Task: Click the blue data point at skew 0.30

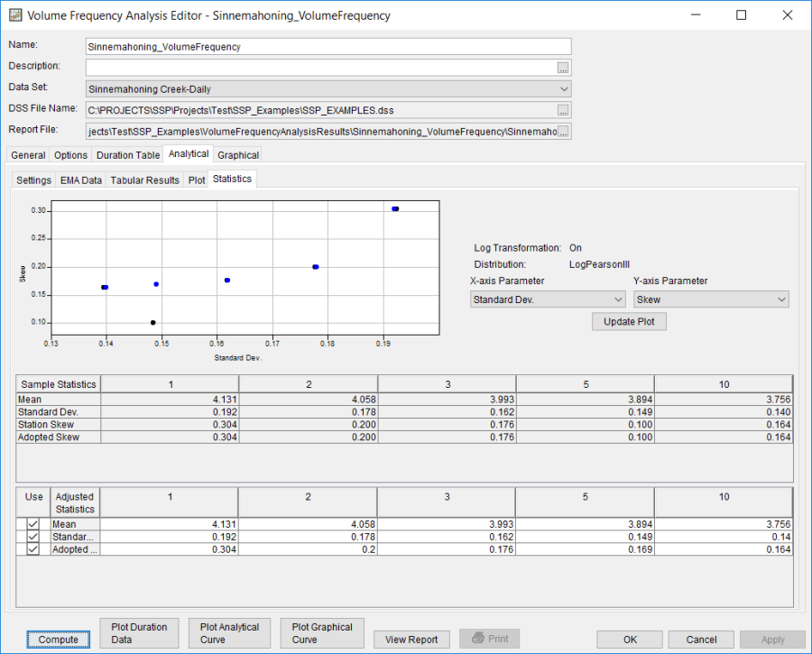Action: tap(395, 208)
